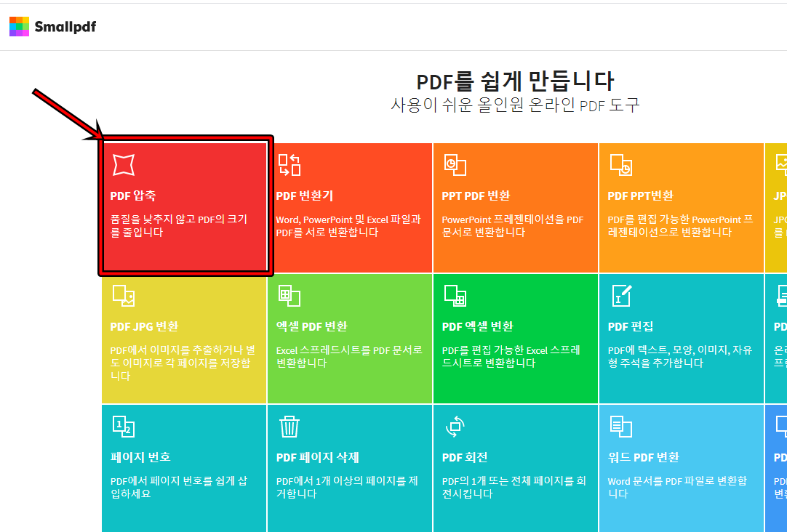Click the PDF 변환기 converter icon
The width and height of the screenshot is (787, 532).
289,165
